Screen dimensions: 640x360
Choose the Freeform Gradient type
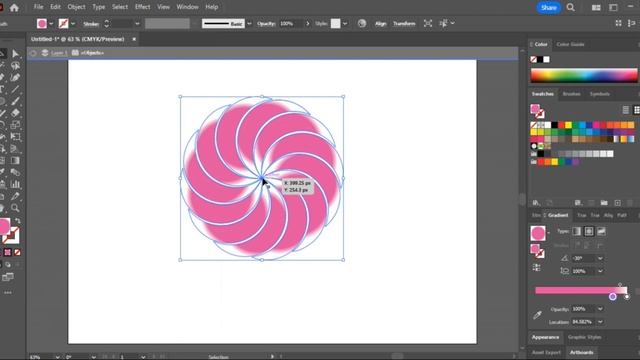(x=601, y=231)
